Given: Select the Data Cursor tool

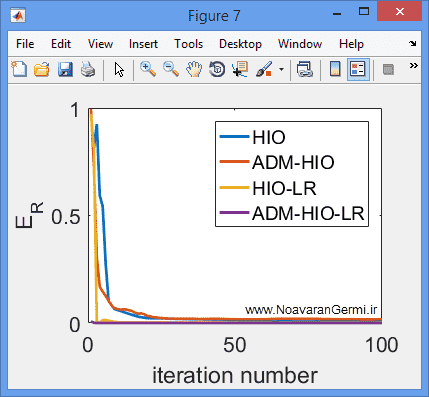Looking at the screenshot, I should (240, 69).
